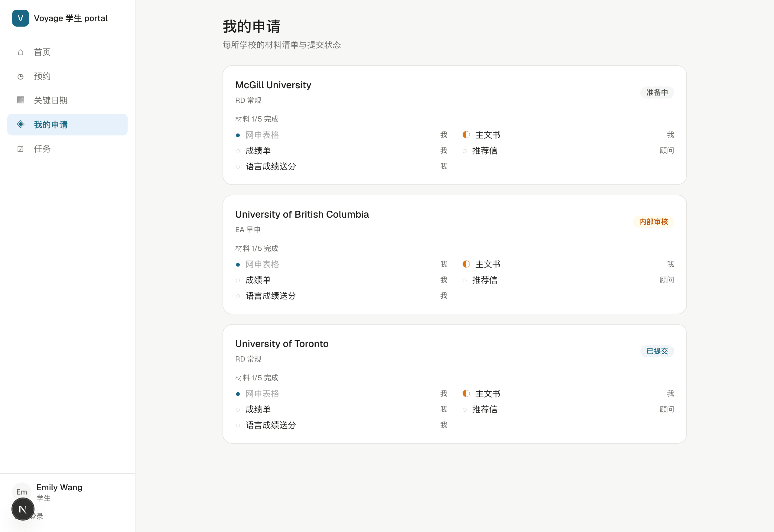Select 网申表格 in the McGill checklist
This screenshot has width=774, height=532.
pyautogui.click(x=262, y=135)
